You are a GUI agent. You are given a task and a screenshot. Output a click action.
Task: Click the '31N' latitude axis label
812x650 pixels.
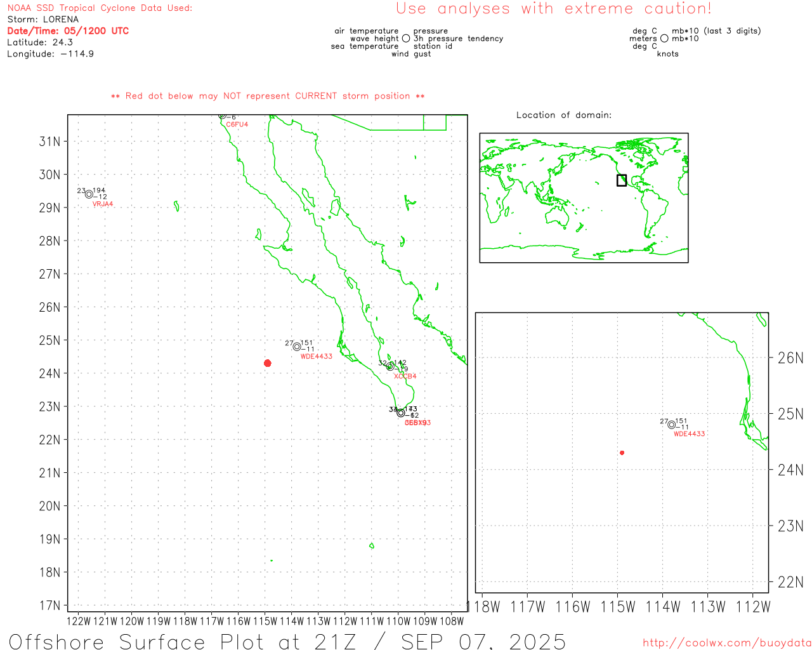pos(50,142)
